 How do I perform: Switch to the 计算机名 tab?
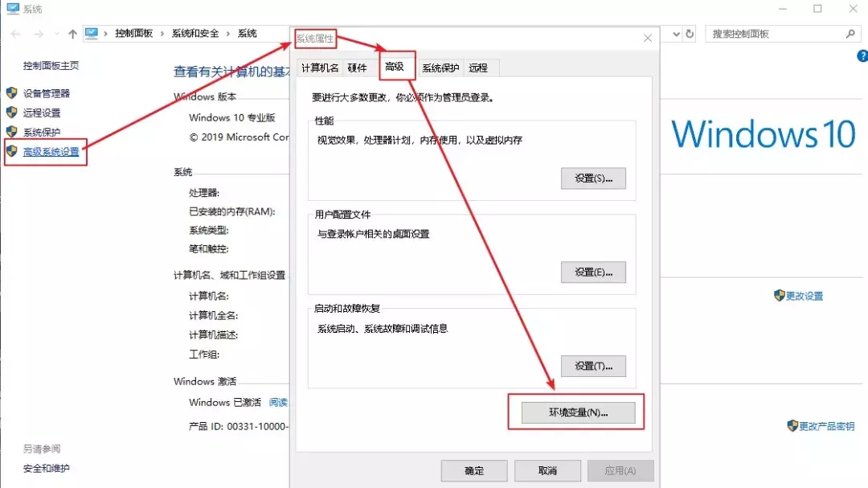pyautogui.click(x=320, y=68)
